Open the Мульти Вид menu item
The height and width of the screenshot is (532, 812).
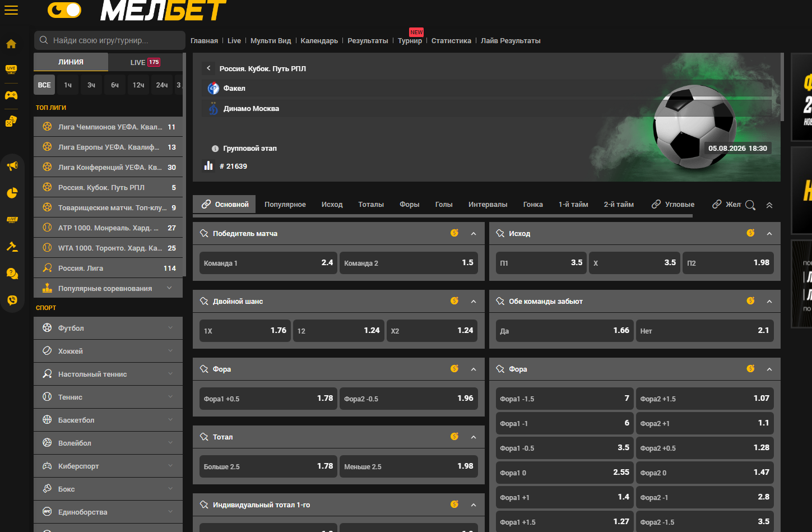[271, 41]
